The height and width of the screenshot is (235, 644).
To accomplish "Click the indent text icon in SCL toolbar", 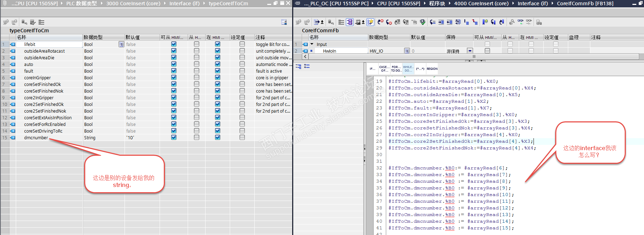I will (x=441, y=22).
